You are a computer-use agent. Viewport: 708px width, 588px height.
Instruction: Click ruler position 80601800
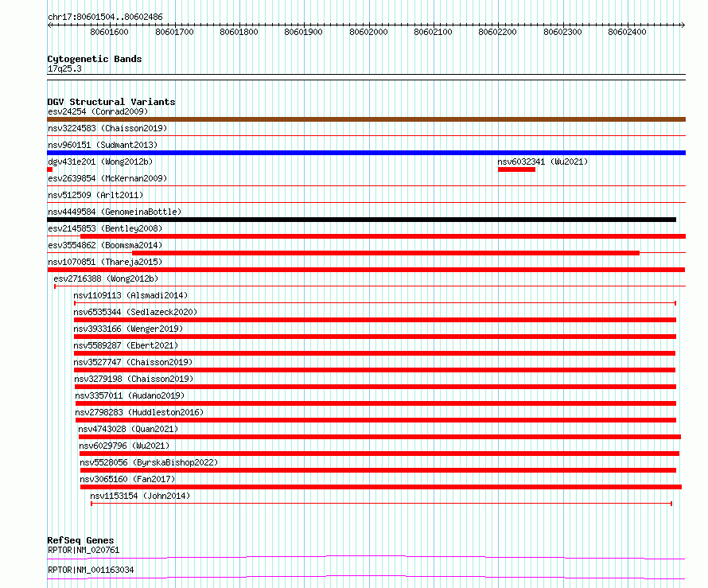click(239, 32)
